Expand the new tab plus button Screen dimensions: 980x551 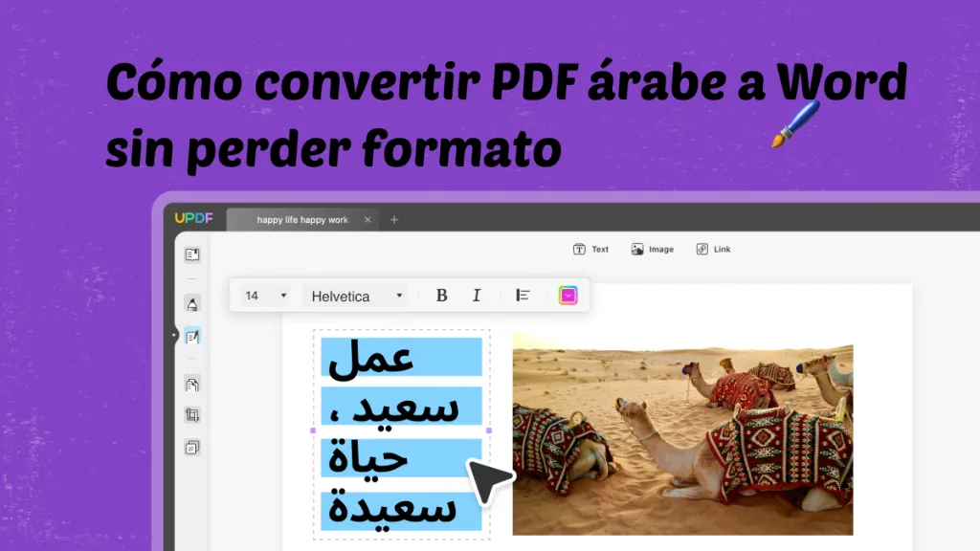pyautogui.click(x=394, y=219)
